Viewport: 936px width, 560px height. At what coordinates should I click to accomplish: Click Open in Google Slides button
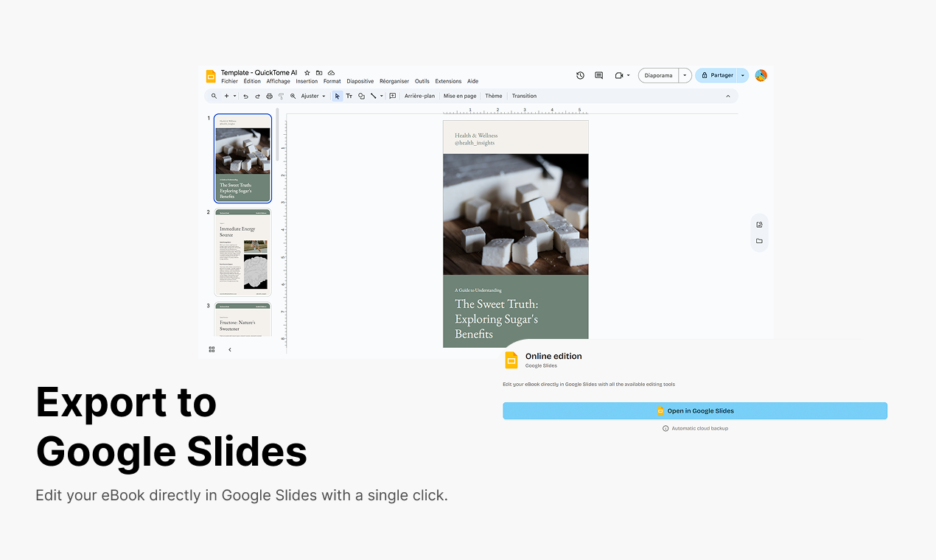click(695, 411)
